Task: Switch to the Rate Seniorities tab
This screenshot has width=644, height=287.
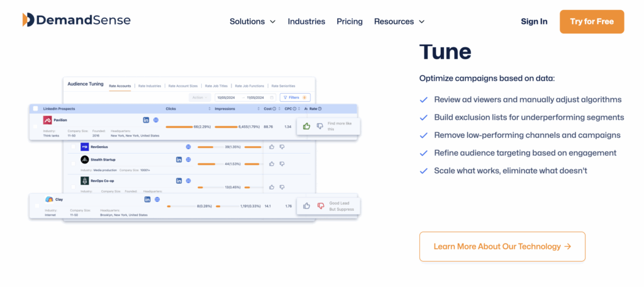Action: coord(283,86)
